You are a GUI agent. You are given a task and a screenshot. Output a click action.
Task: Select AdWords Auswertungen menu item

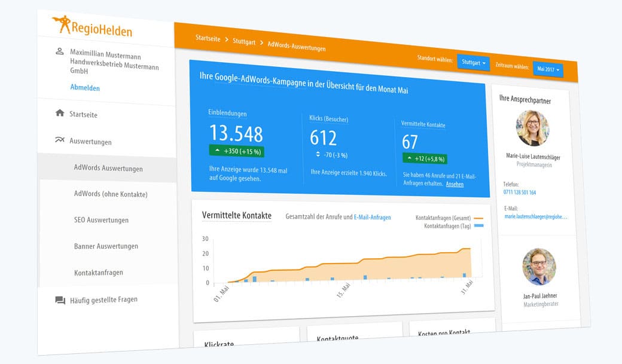(x=107, y=168)
